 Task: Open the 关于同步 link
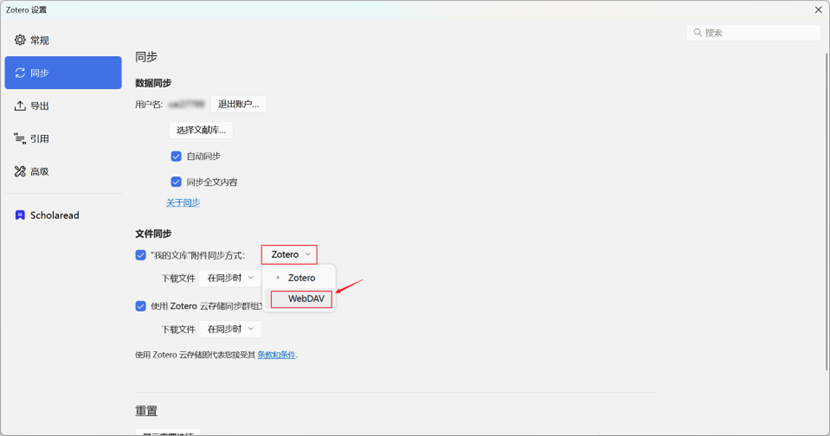[183, 203]
